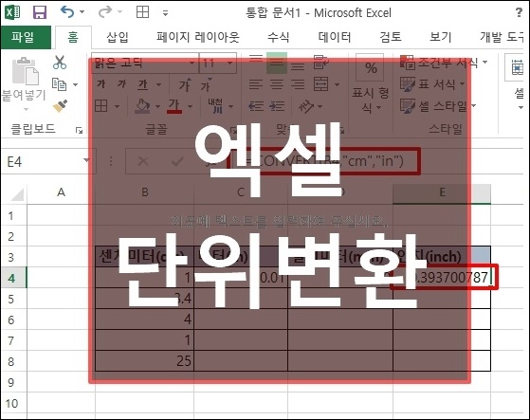The image size is (530, 420).
Task: Select column A header
Action: pos(62,193)
